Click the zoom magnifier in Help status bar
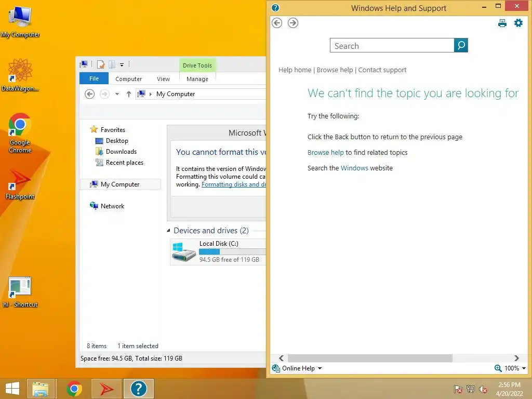The width and height of the screenshot is (532, 399). click(498, 368)
